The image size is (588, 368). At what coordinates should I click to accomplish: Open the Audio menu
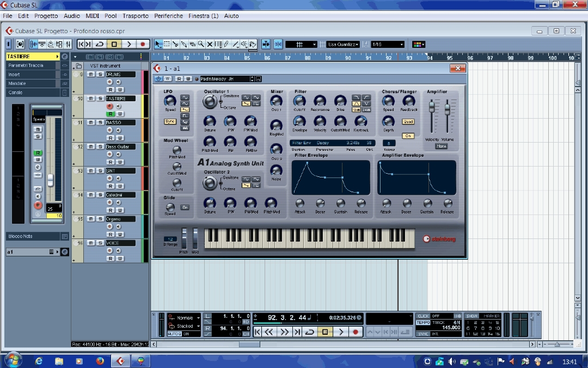point(72,16)
